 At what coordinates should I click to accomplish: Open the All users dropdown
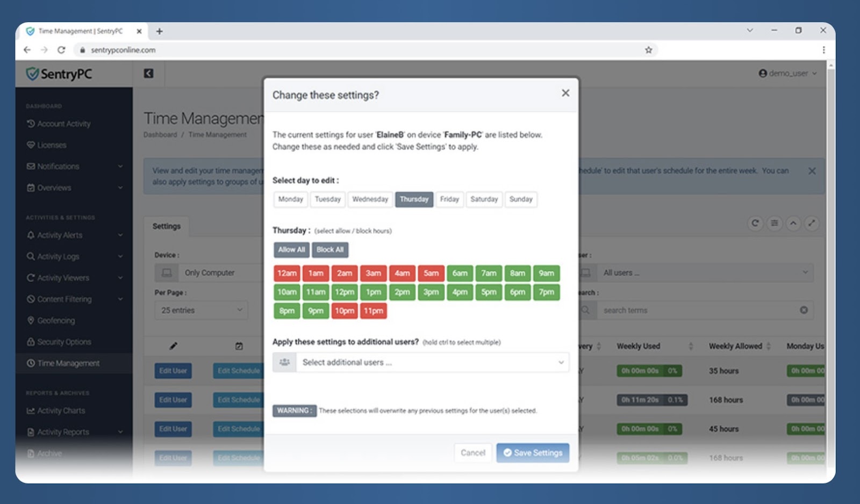[x=704, y=273]
